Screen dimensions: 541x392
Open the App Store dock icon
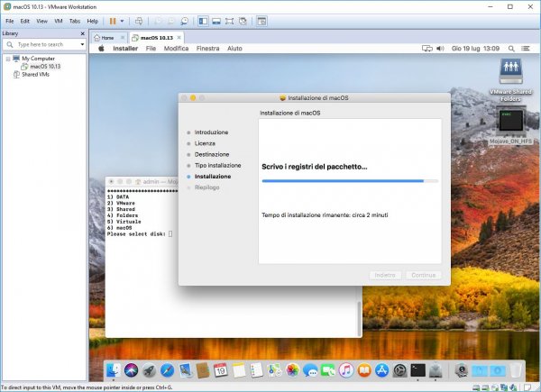[381, 369]
